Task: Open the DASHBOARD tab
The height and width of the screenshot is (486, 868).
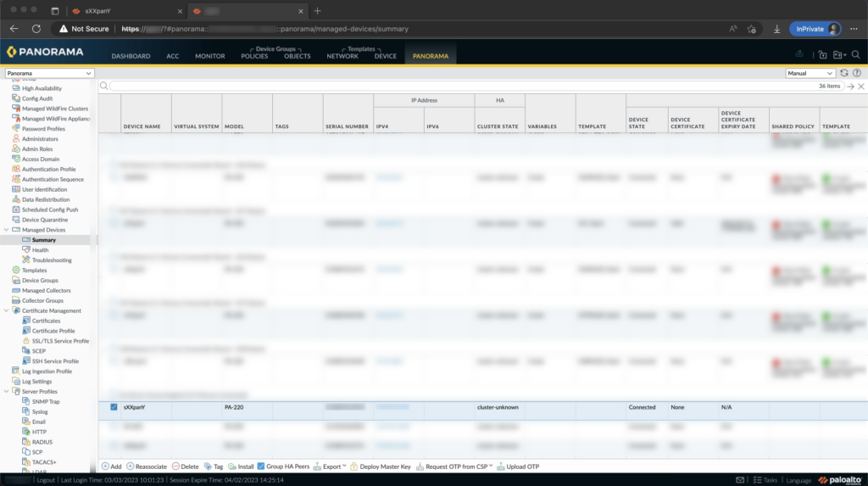Action: [131, 56]
